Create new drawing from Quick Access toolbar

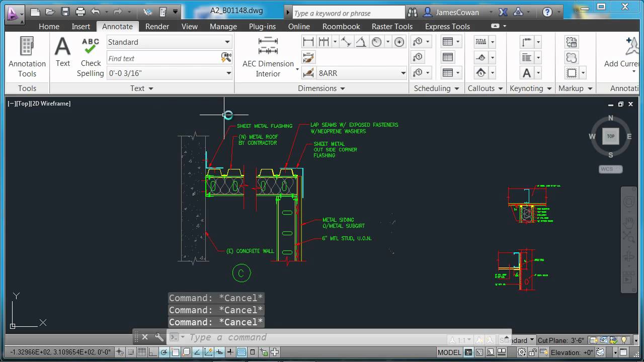coord(35,12)
